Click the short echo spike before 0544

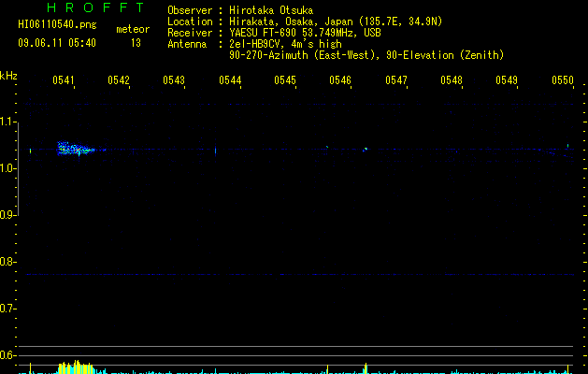[215, 151]
